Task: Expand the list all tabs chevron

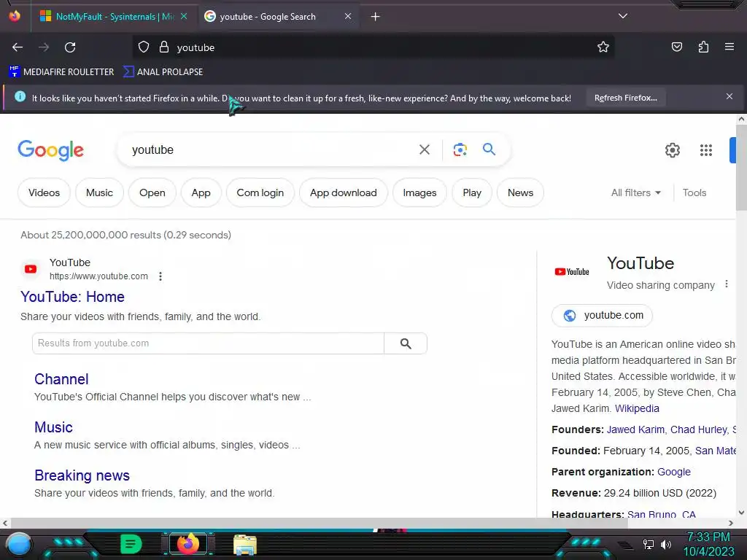Action: click(623, 16)
